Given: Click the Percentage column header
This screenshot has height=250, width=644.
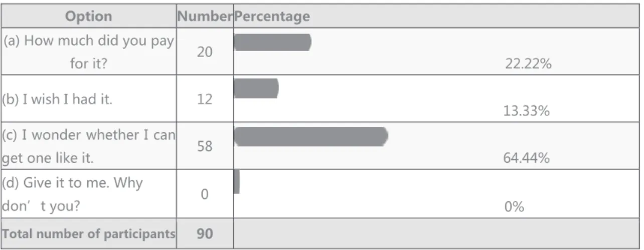Looking at the screenshot, I should [x=272, y=17].
